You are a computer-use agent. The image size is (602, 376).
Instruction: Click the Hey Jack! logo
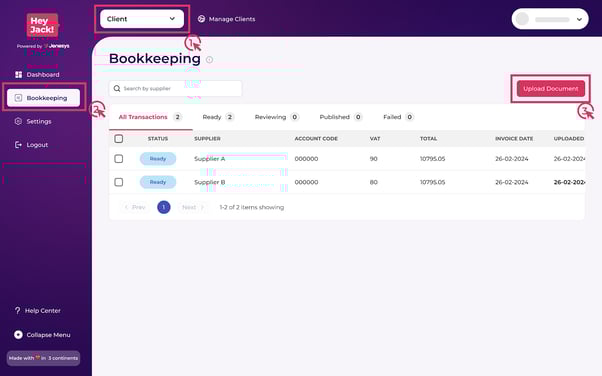[x=42, y=25]
